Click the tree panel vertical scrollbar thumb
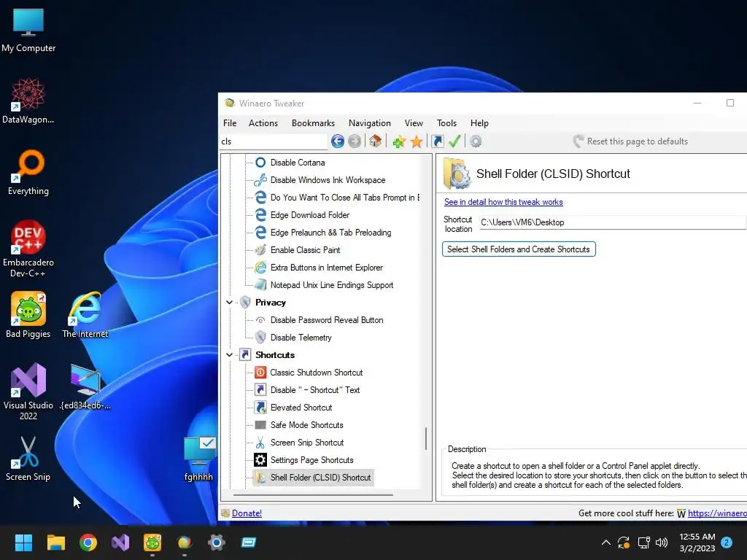The width and height of the screenshot is (747, 560). (x=426, y=438)
